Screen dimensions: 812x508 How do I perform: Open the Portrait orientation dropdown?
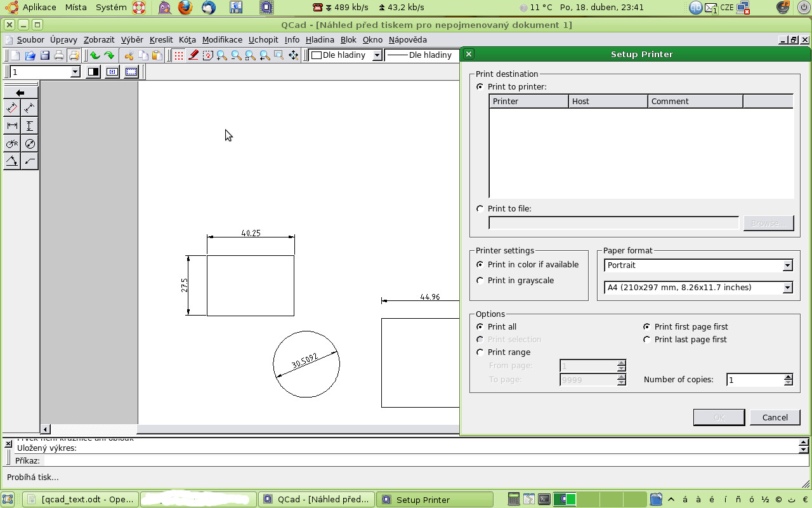(x=698, y=265)
